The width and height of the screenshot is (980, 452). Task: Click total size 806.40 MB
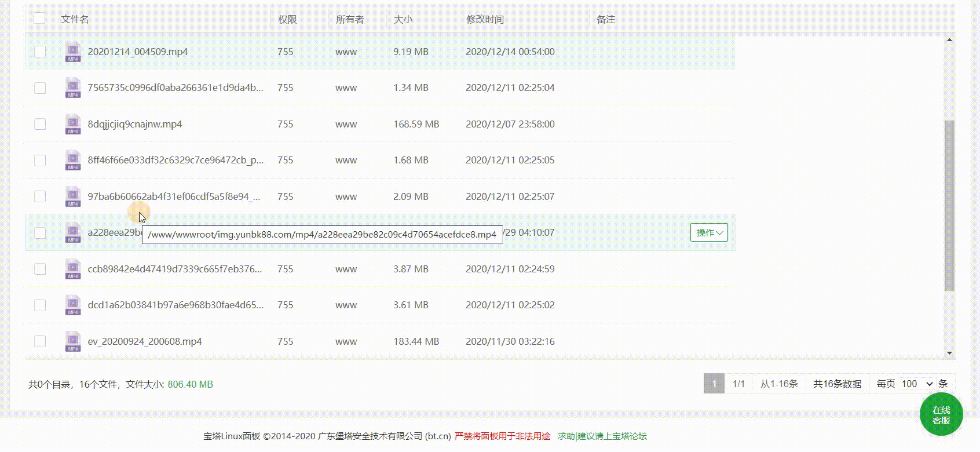(190, 384)
